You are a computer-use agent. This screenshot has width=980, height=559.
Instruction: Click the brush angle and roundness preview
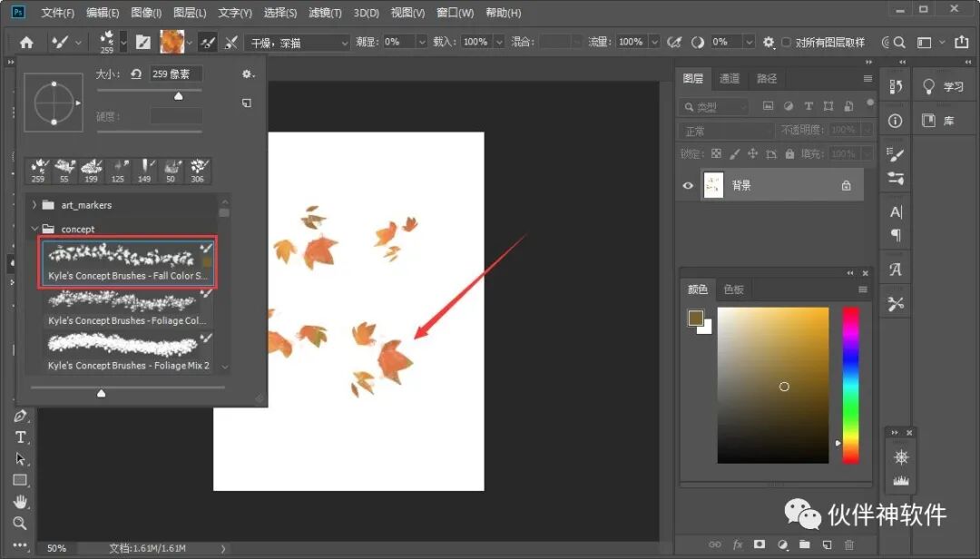(x=54, y=103)
